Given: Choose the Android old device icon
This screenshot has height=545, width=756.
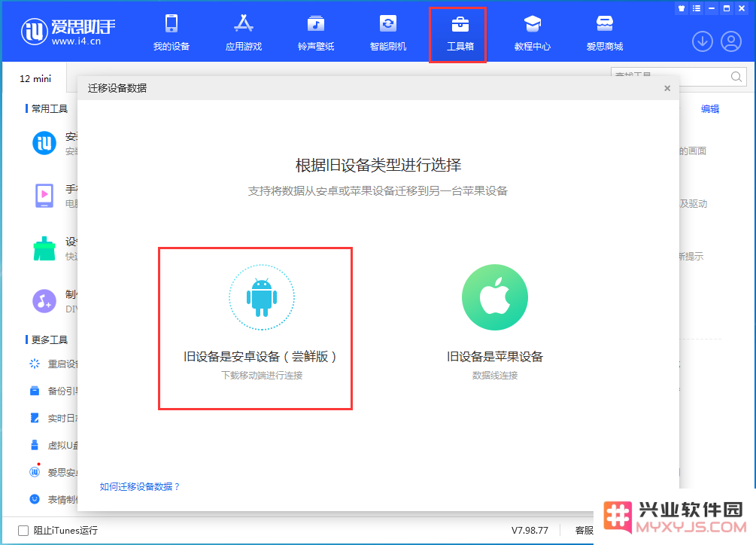Looking at the screenshot, I should coord(262,297).
